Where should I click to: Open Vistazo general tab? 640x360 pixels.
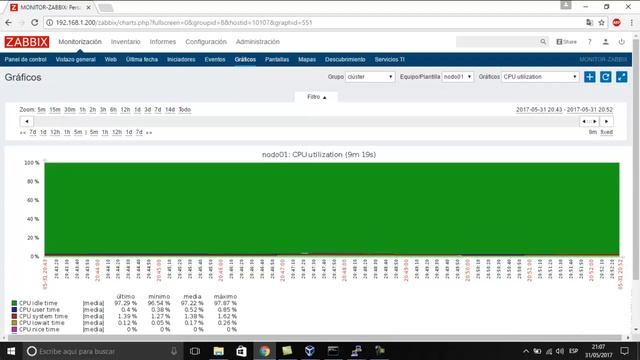[76, 60]
